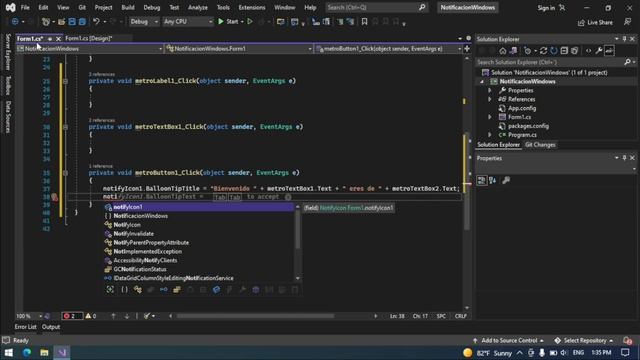Click Select Repository button
Viewport: 640px width, 360px height.
pos(584,340)
